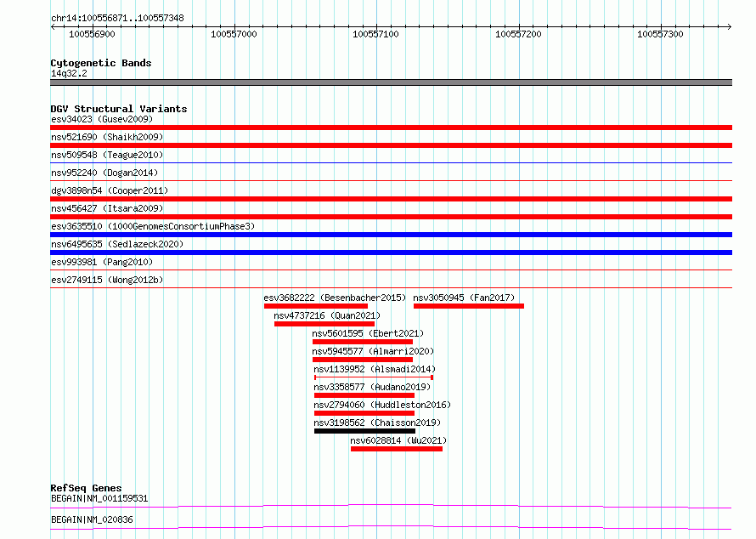Click ruler position 100557100
The image size is (756, 539).
375,34
